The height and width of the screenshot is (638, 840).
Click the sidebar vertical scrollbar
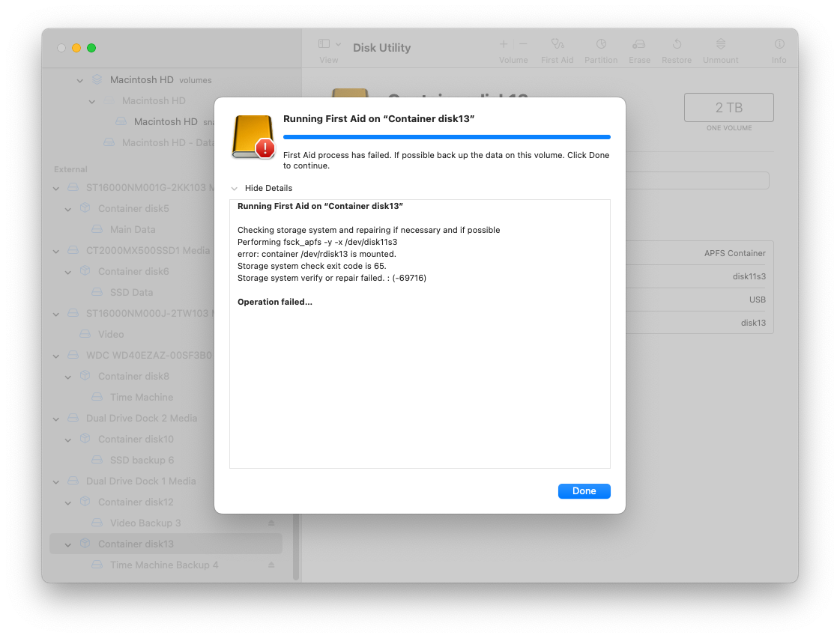point(296,547)
